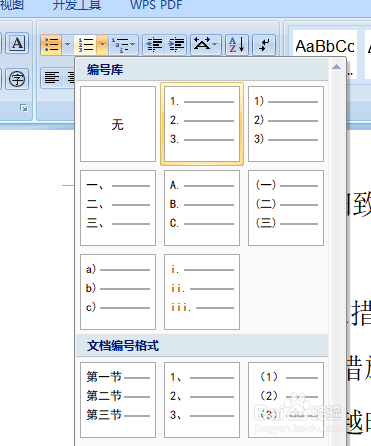The image size is (371, 446).
Task: Click the A-Z sort icon
Action: (x=237, y=44)
